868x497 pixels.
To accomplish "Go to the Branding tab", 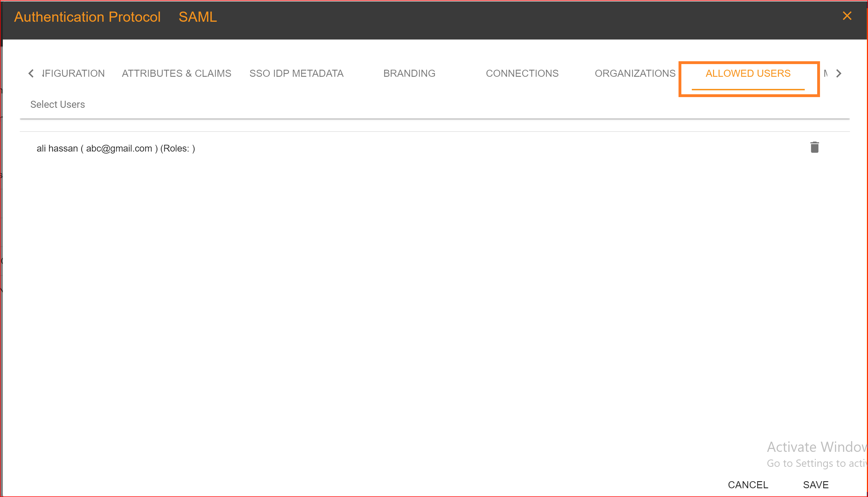I will (409, 73).
